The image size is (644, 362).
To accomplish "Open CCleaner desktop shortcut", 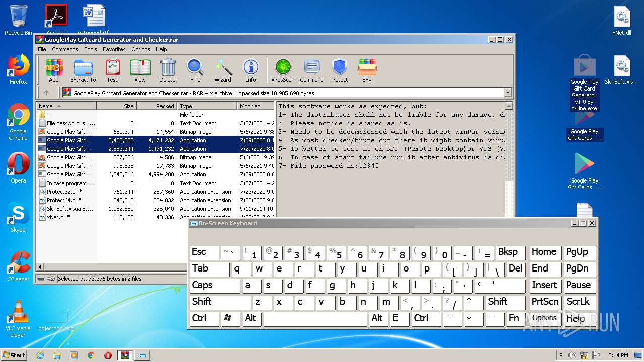I will [x=18, y=266].
